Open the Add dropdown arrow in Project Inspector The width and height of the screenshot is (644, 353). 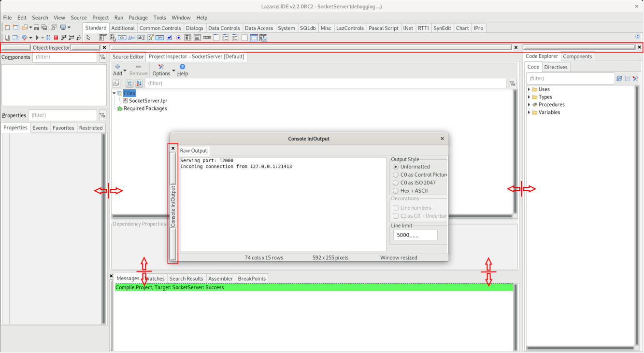125,71
